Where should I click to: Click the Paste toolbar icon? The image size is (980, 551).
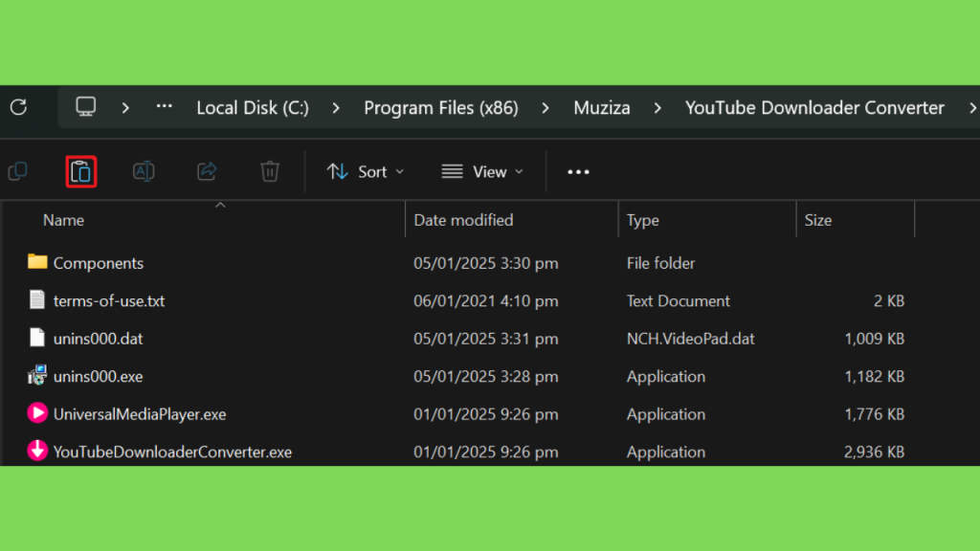(81, 172)
